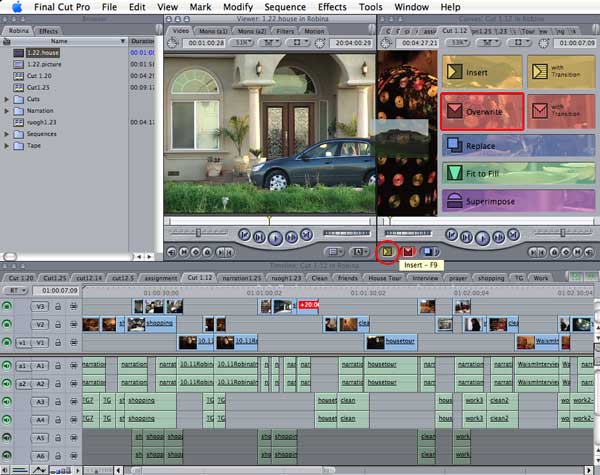Click the Timeline current timecode field

(56, 291)
